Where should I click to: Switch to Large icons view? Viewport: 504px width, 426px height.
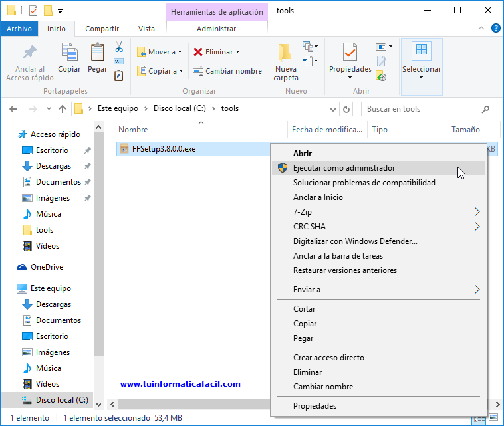click(x=493, y=418)
